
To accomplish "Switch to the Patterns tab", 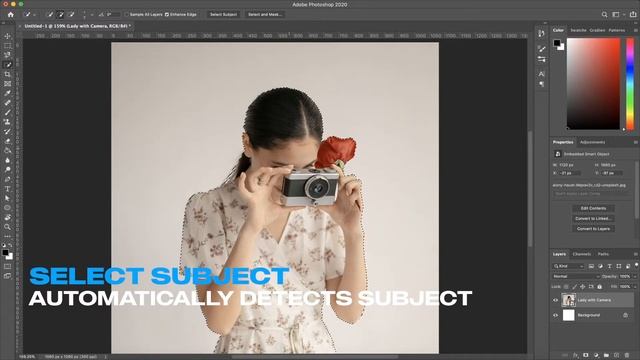I will [616, 30].
